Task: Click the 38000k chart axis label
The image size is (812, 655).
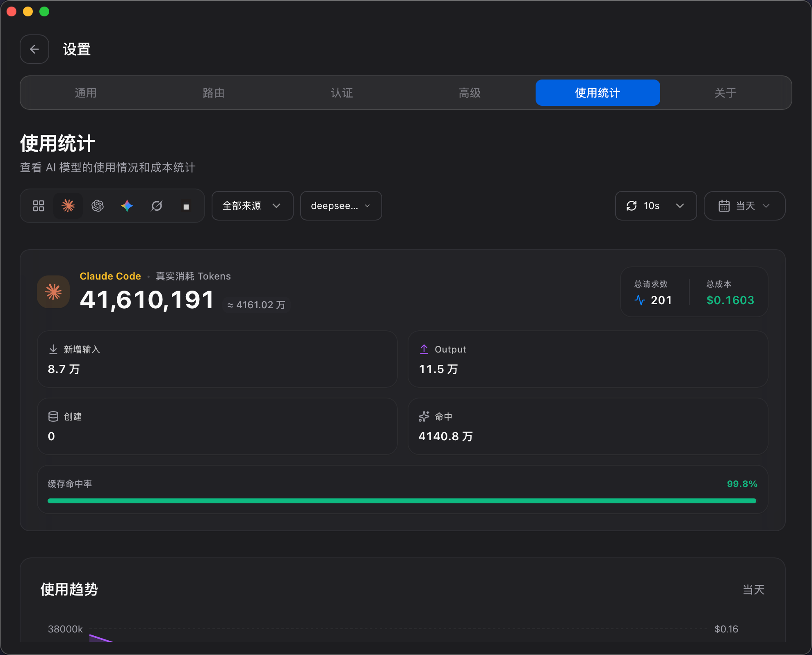Action: point(65,629)
